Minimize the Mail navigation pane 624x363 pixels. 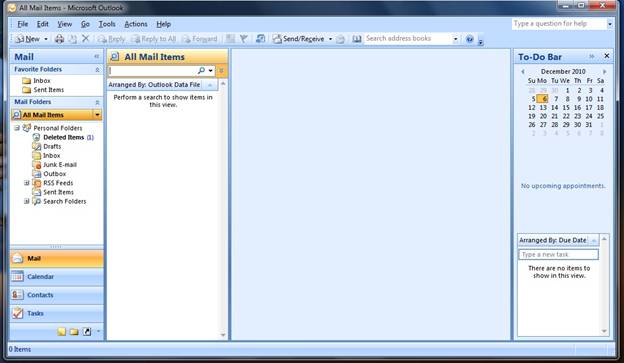[96, 57]
